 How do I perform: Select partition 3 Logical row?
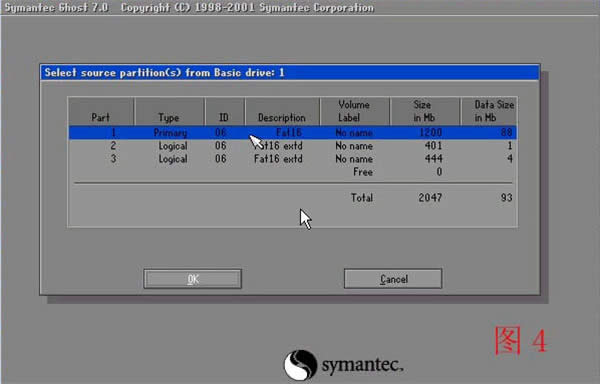pos(293,159)
